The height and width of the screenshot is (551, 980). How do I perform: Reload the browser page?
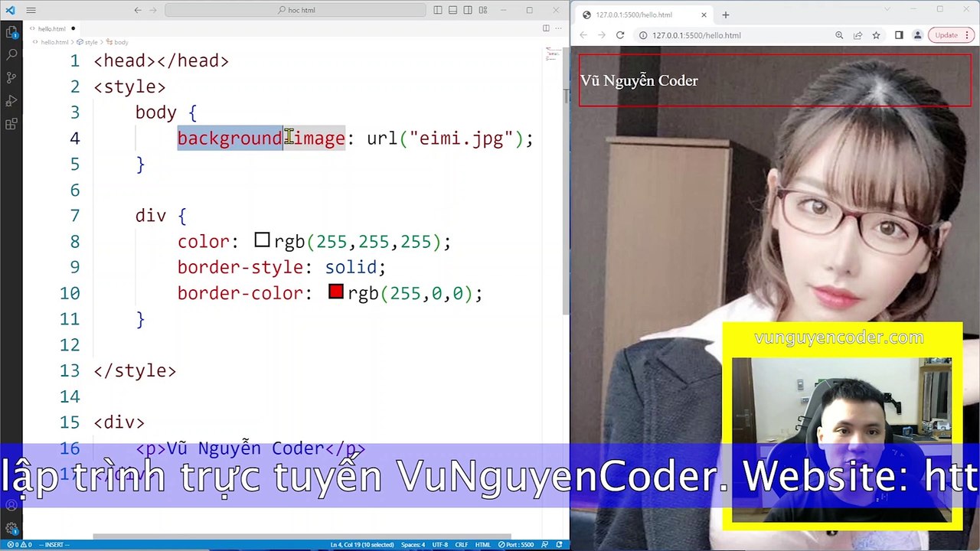click(620, 35)
